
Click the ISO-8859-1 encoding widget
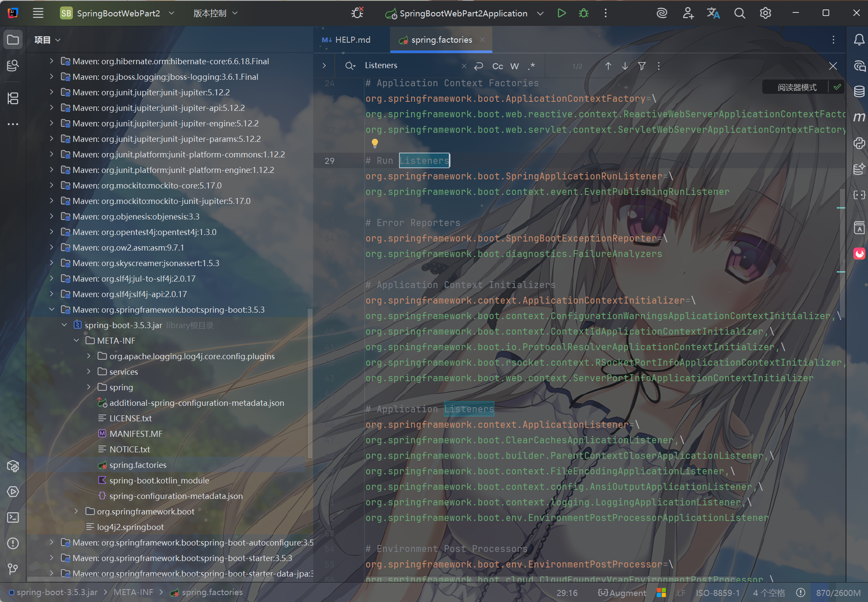[717, 593]
